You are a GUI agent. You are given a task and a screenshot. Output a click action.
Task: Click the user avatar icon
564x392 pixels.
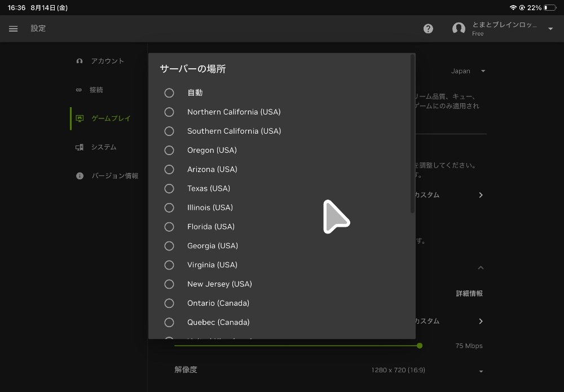tap(459, 28)
